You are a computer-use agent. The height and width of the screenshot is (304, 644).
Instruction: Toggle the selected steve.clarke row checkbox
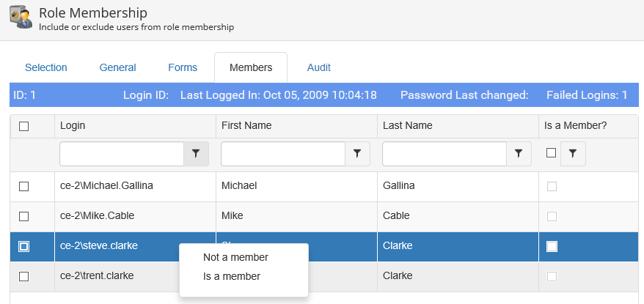[23, 247]
